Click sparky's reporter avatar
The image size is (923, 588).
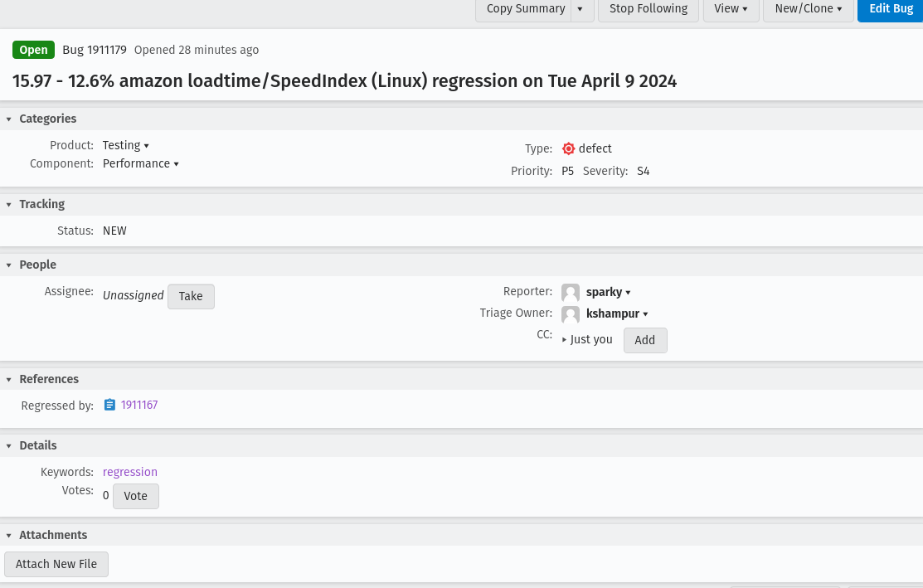(571, 293)
